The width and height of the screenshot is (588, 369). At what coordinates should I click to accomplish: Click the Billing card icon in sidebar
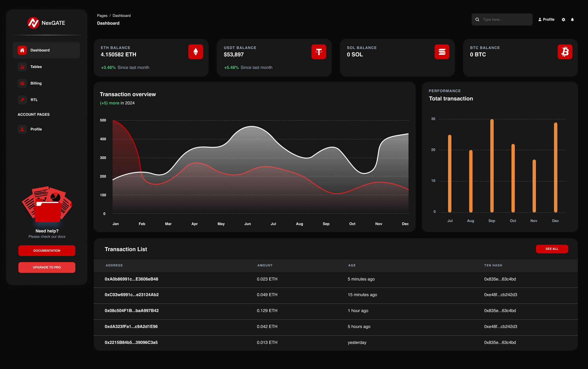coord(22,83)
